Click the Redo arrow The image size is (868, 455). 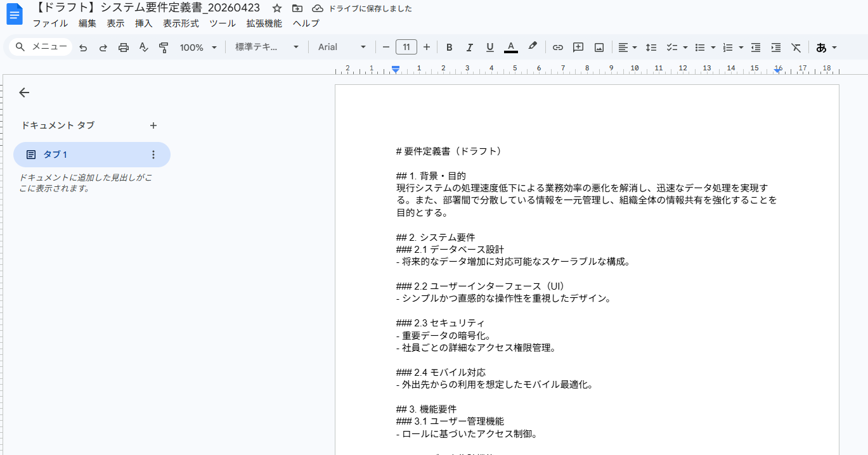click(103, 48)
